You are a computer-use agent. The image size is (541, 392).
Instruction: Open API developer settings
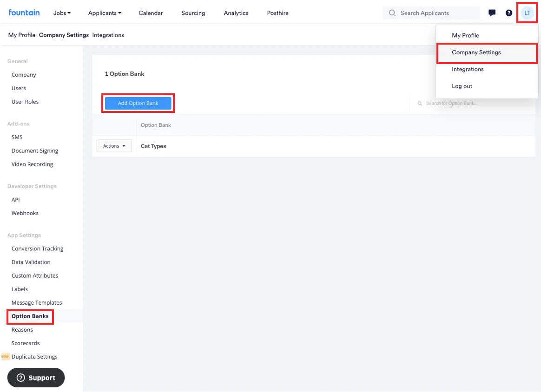coord(15,200)
